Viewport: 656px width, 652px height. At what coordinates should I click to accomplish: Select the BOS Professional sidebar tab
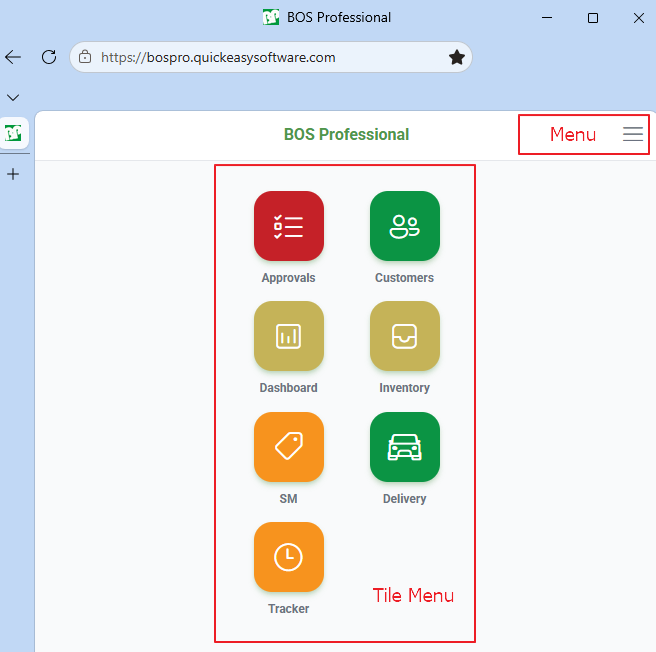(14, 133)
